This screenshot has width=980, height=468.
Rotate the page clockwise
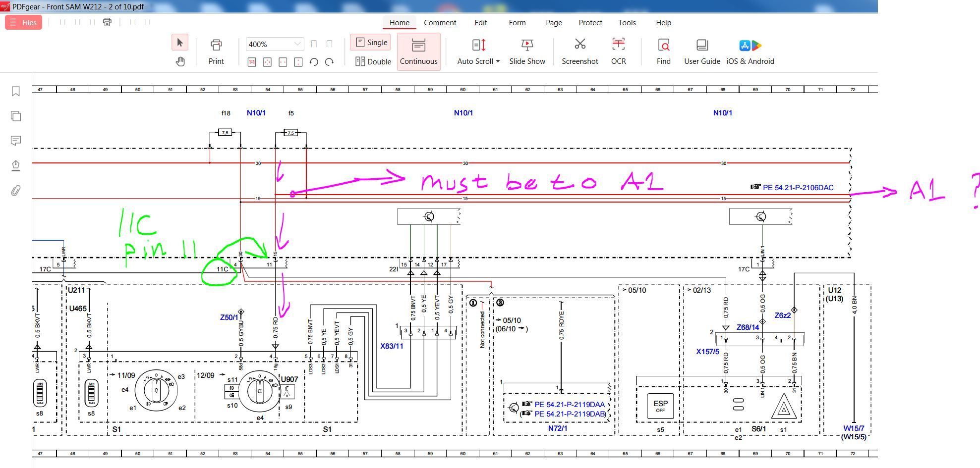click(x=329, y=62)
